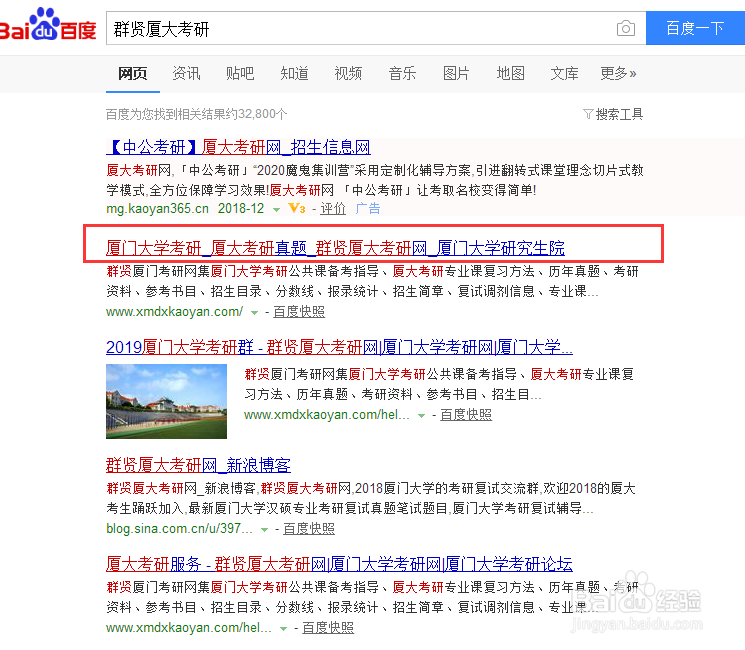Open 2019厦门大学考研群 result title
745x650 pixels.
tap(339, 347)
